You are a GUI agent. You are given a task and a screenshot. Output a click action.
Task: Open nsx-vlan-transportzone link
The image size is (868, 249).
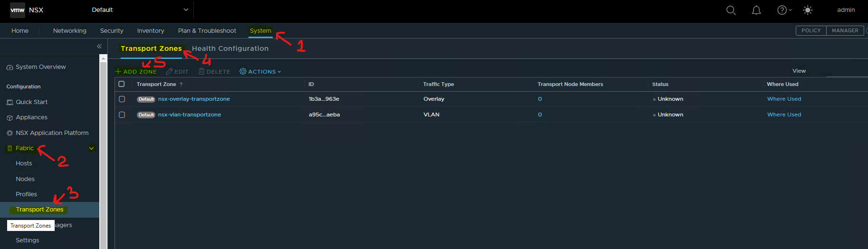coord(190,115)
